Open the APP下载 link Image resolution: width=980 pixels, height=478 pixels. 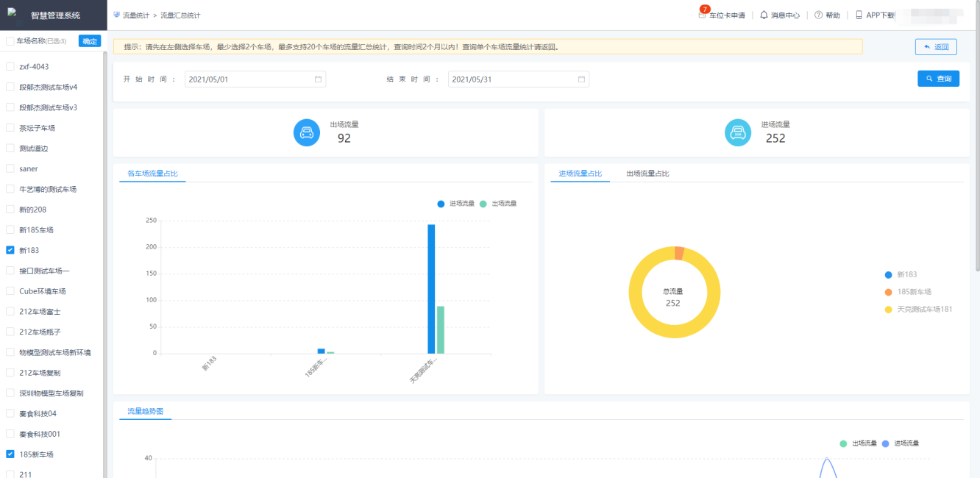click(881, 15)
